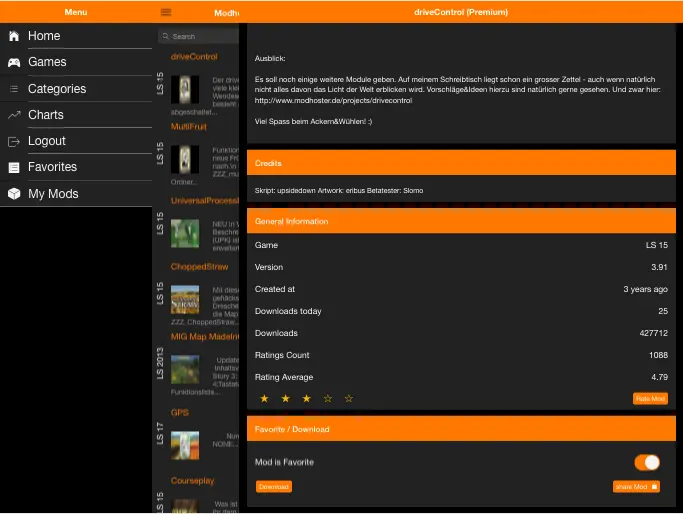683x514 pixels.
Task: Open the ChoppedStraw mod title
Action: coord(199,267)
